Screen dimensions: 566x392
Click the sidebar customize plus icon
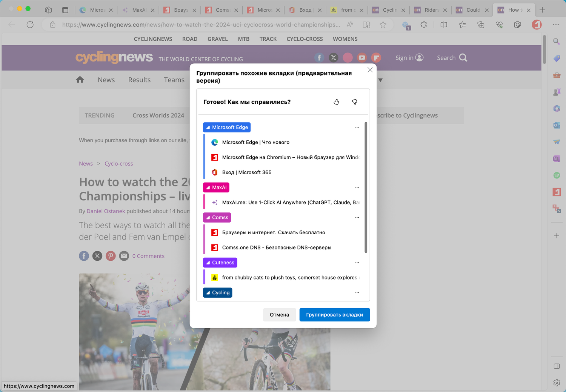click(x=557, y=236)
